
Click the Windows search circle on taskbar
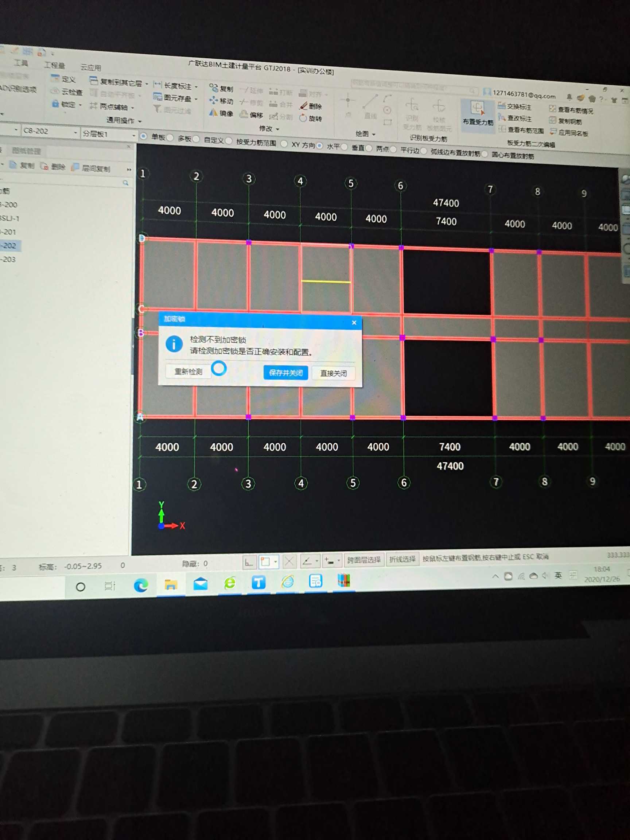pos(81,587)
